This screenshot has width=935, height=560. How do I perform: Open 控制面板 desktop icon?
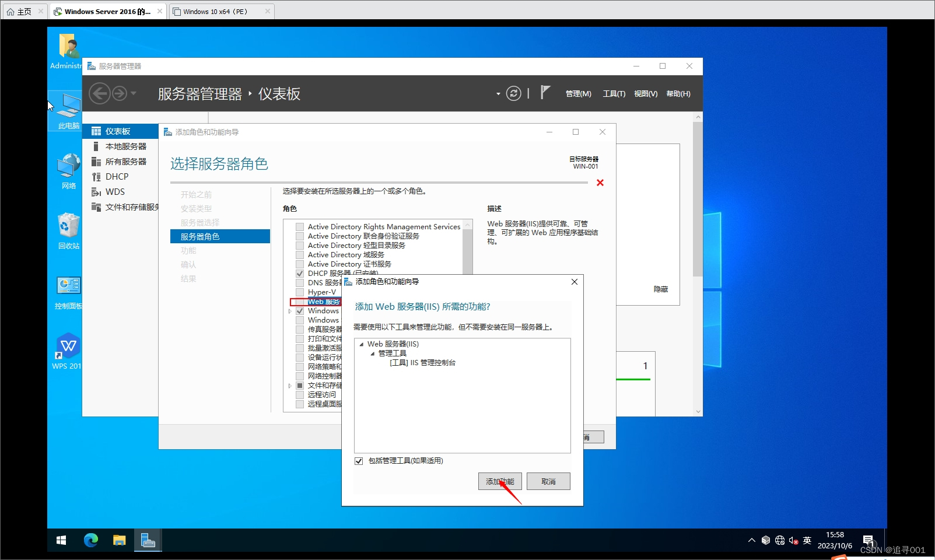69,292
